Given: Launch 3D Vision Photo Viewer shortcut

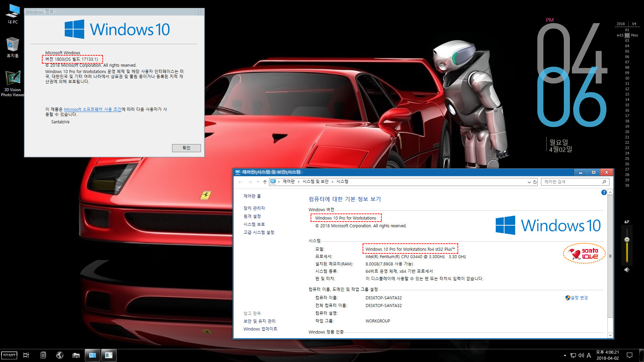Looking at the screenshot, I should point(13,84).
